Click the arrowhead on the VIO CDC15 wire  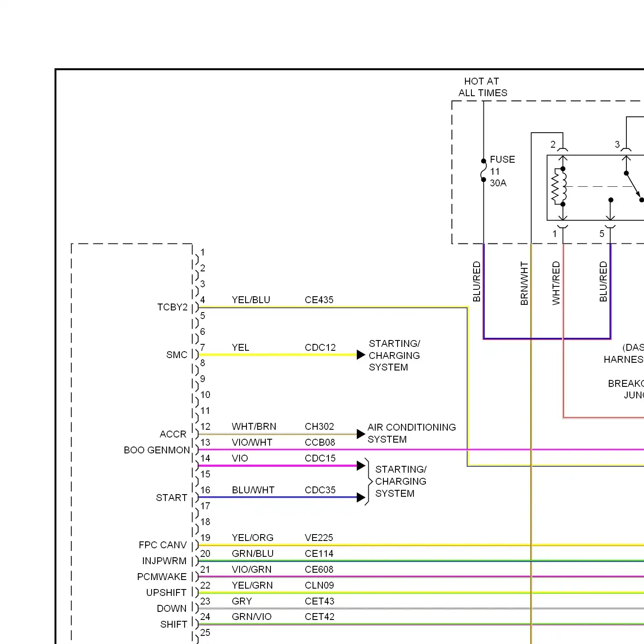[x=361, y=466]
